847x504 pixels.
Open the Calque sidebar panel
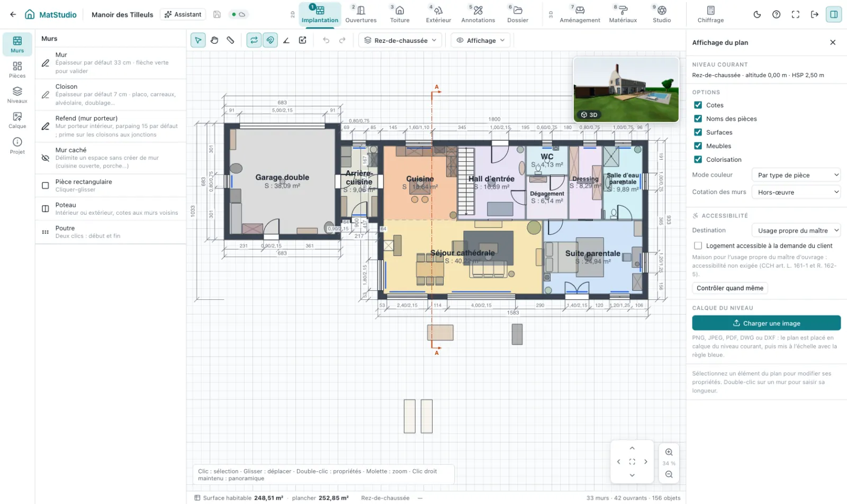click(17, 120)
